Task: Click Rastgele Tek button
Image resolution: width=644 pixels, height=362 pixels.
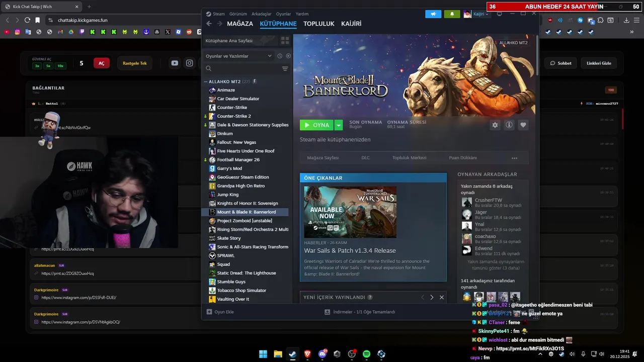Action: click(x=135, y=63)
